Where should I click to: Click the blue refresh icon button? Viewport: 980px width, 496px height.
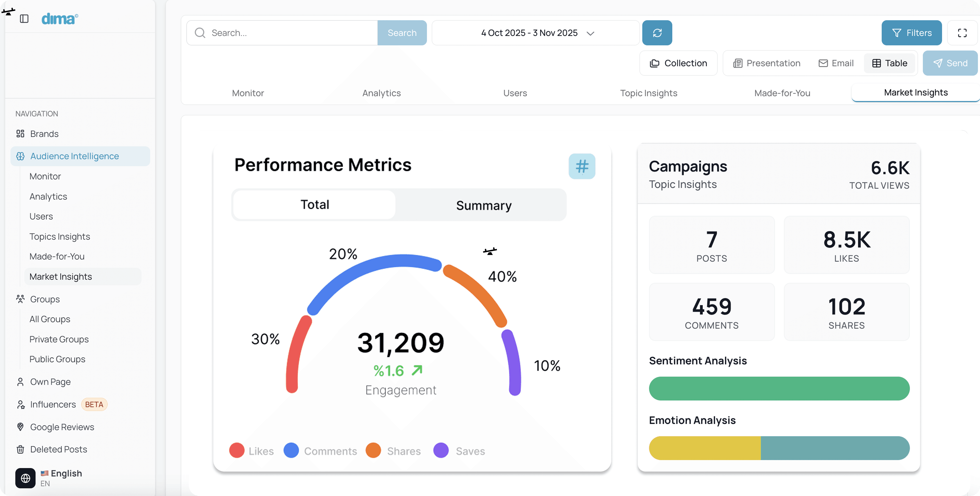coord(657,33)
